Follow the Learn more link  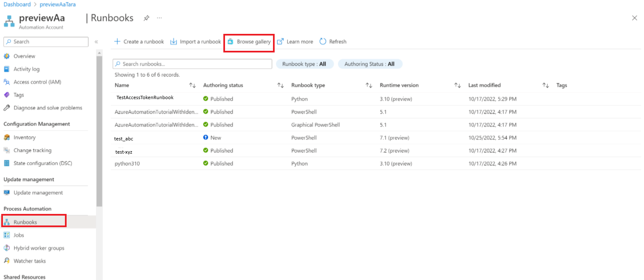click(295, 42)
